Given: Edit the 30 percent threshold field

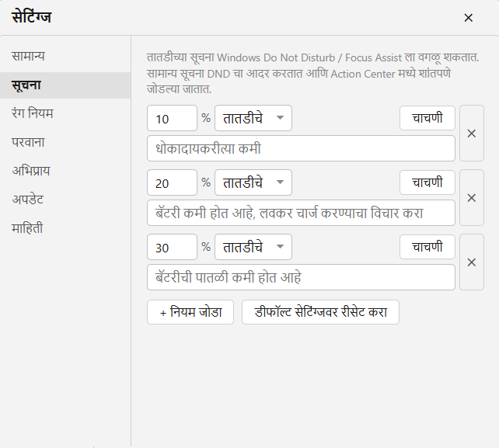Looking at the screenshot, I should (x=173, y=247).
